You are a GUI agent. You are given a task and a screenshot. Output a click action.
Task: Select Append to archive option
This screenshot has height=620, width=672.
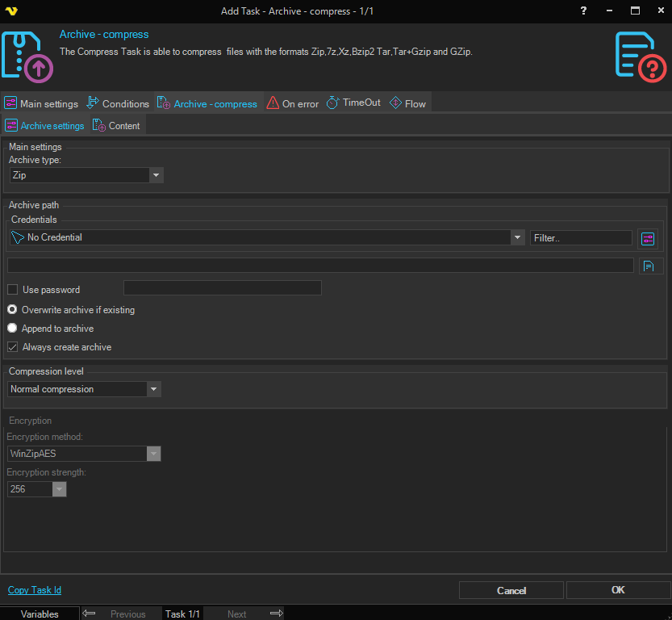(x=12, y=329)
